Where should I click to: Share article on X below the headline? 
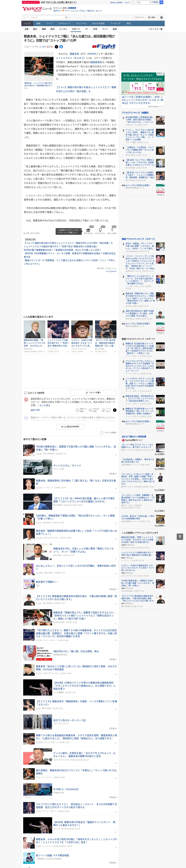[x=56, y=47]
